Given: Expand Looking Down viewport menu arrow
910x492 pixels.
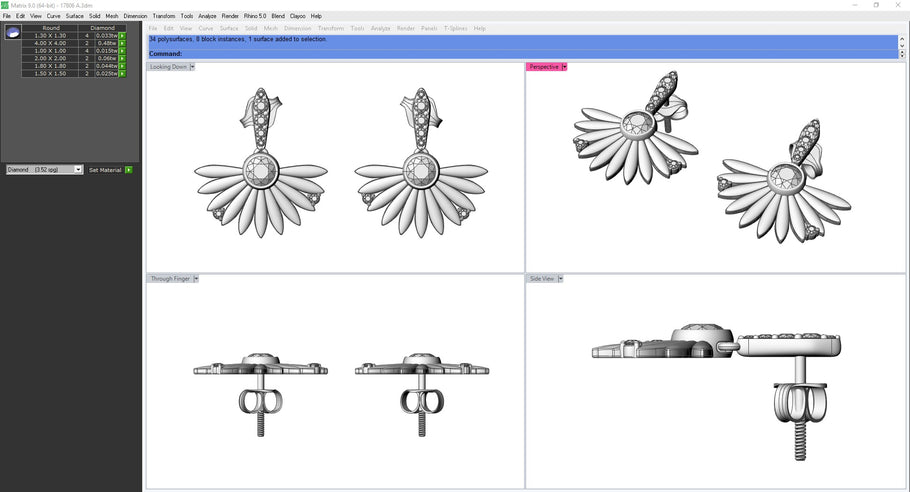Looking at the screenshot, I should point(192,67).
